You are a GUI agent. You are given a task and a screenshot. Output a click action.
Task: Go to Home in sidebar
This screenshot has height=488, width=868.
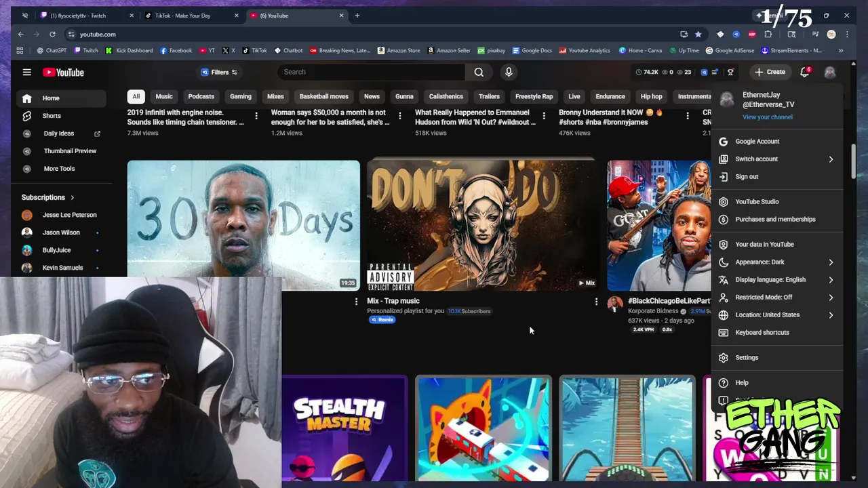click(x=61, y=98)
